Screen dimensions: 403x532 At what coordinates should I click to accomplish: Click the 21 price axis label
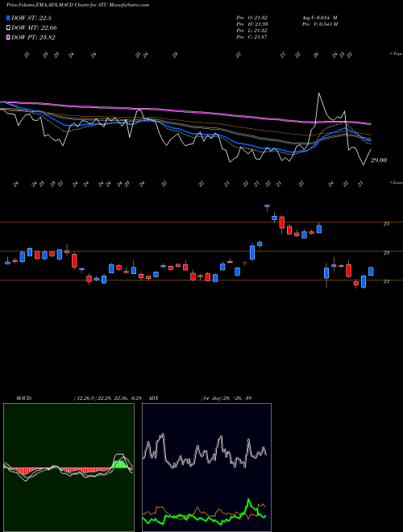386,281
